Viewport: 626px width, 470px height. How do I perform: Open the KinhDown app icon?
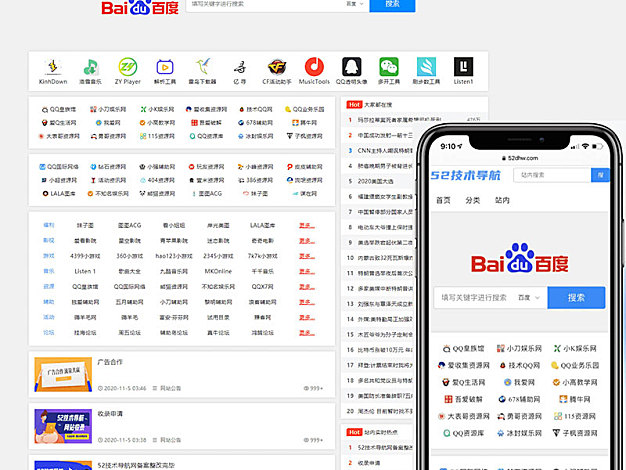tap(53, 67)
